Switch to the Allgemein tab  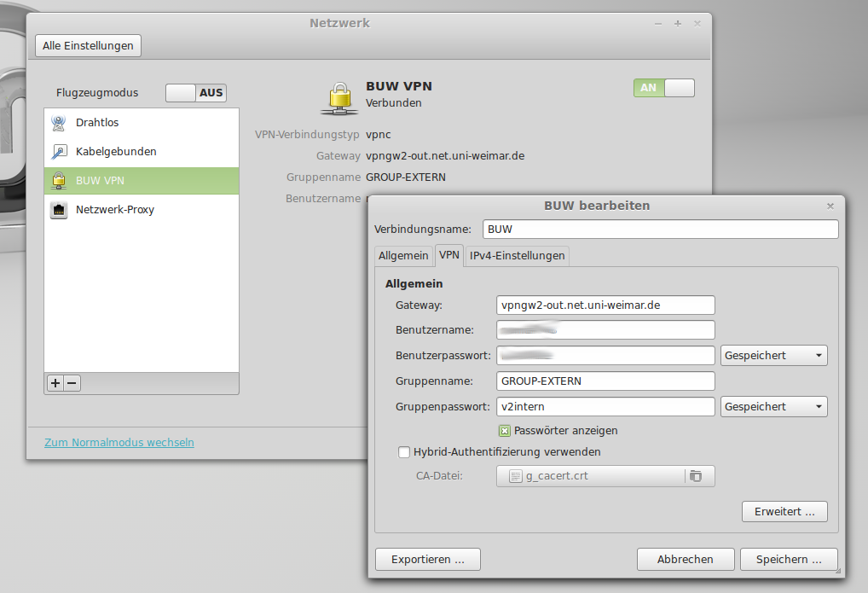tap(403, 256)
